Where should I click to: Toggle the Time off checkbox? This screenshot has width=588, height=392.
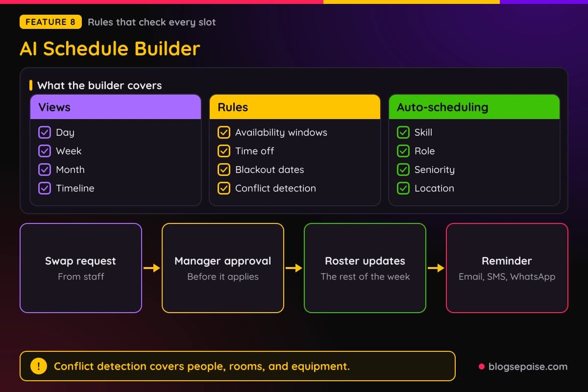[x=224, y=151]
